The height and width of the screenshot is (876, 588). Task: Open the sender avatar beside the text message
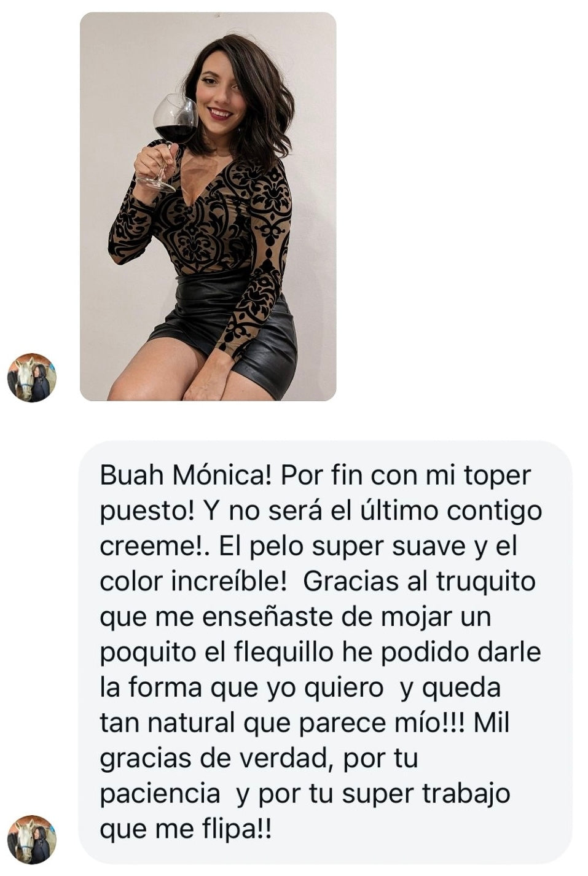pos(31,839)
